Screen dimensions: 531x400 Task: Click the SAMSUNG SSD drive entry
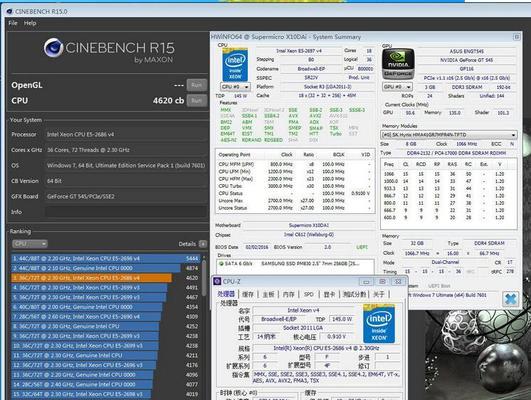tap(295, 264)
